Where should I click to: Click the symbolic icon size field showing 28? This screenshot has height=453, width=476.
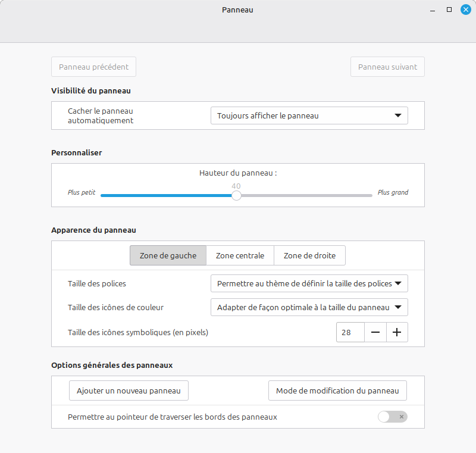(x=350, y=332)
